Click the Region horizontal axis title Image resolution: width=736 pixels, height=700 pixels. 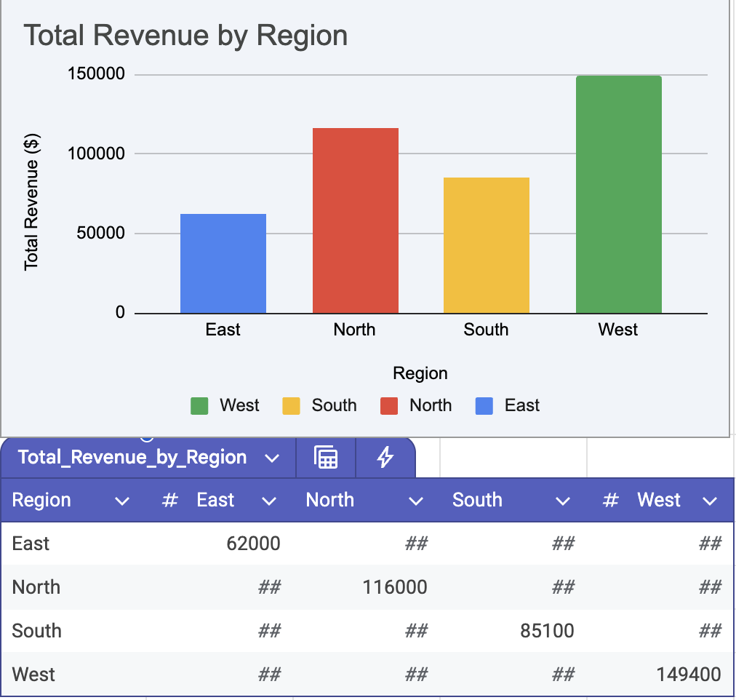click(420, 374)
